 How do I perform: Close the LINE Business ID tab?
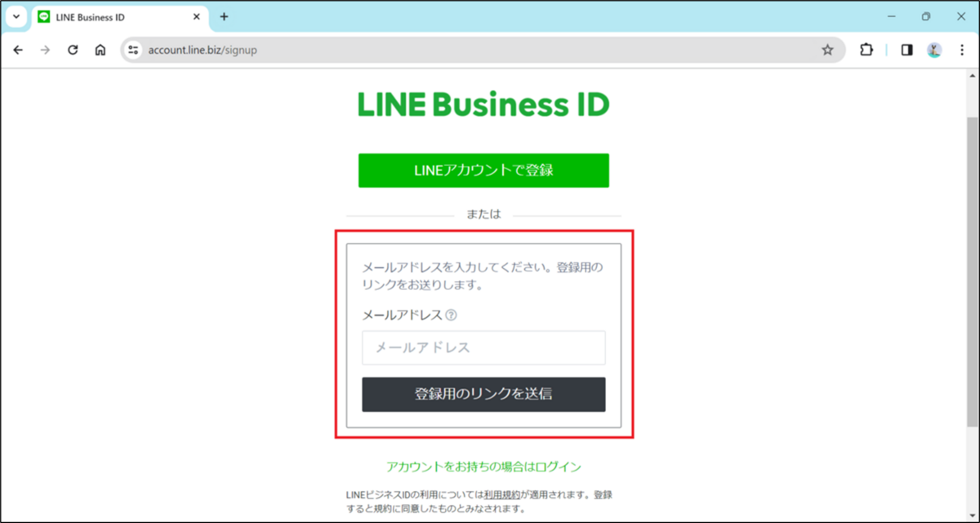(196, 16)
